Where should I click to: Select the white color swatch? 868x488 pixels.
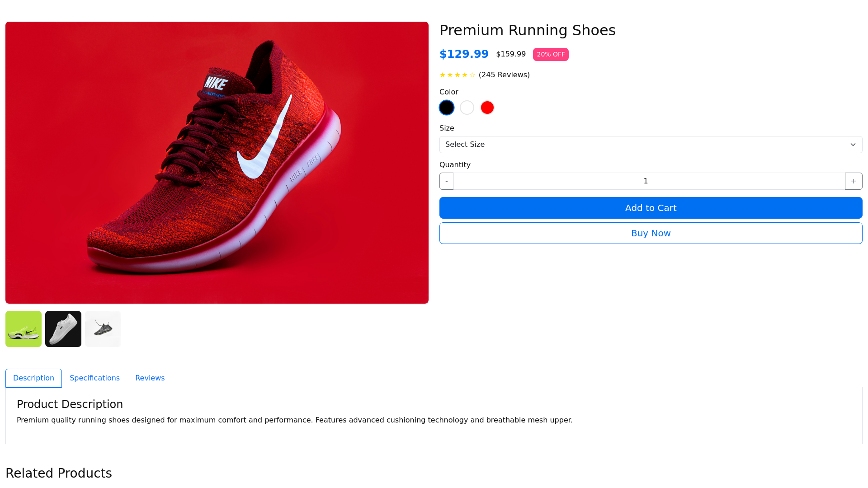[467, 108]
